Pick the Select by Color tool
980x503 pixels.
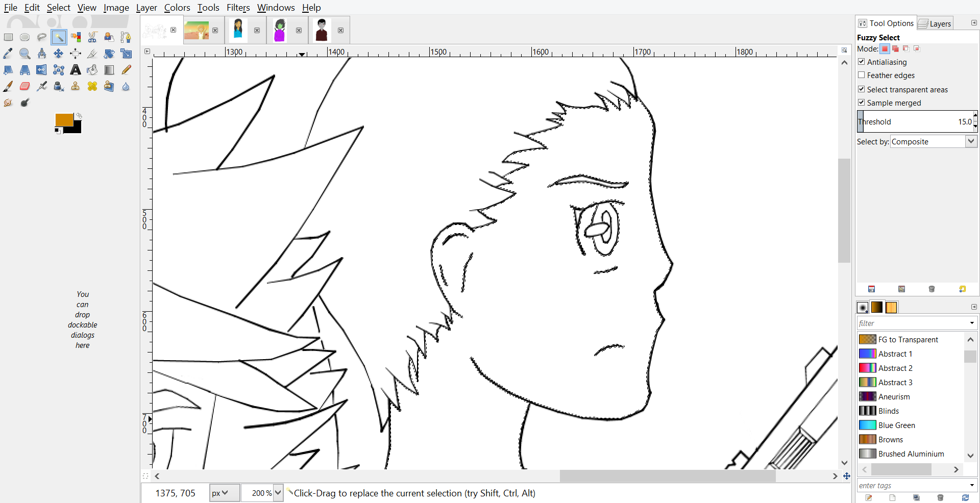pyautogui.click(x=76, y=37)
